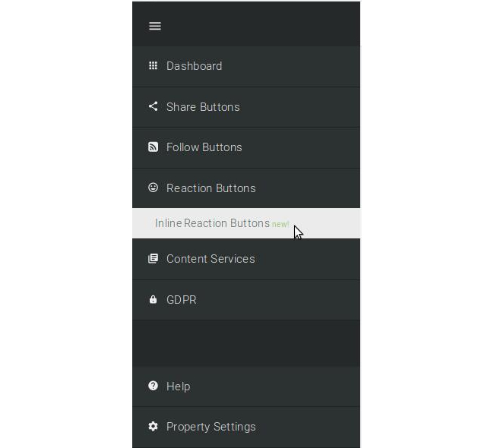The image size is (494, 448).
Task: Collapse the sidebar with the hamburger icon
Action: [155, 26]
